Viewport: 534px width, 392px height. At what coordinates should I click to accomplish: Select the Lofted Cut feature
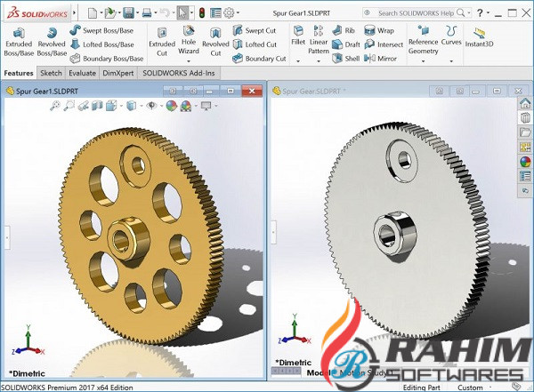pos(255,44)
